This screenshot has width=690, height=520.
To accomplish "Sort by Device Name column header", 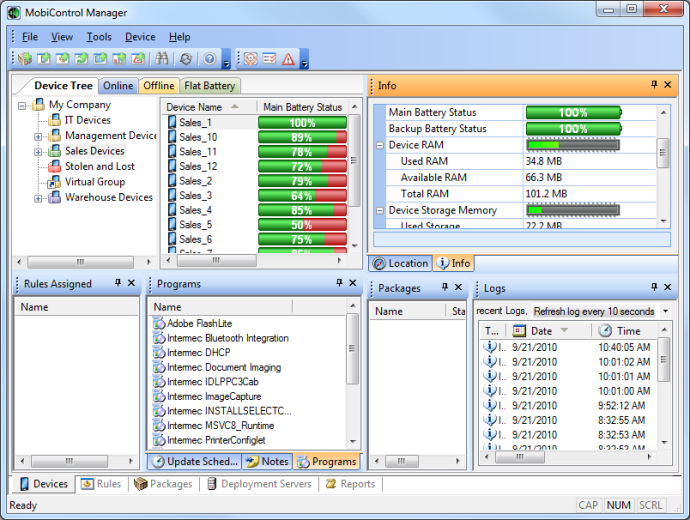I will 209,107.
